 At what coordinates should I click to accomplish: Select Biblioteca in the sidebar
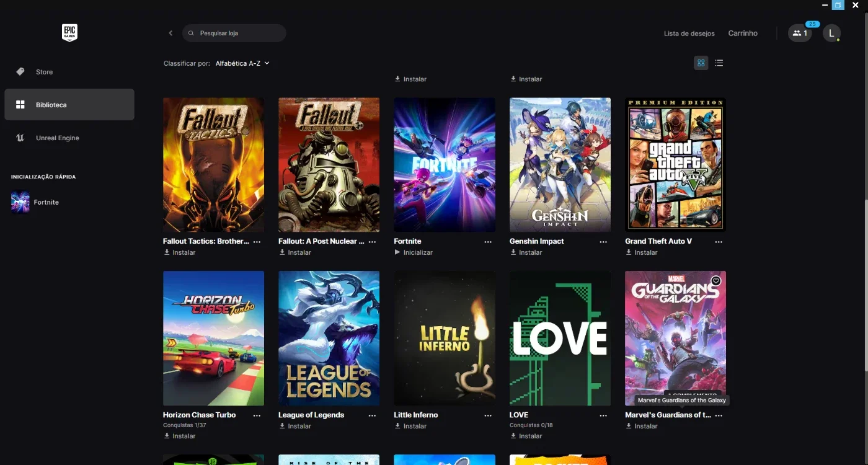coord(69,105)
